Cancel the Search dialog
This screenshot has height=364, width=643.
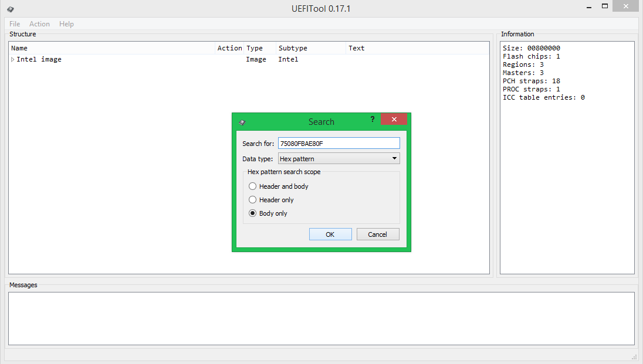378,234
